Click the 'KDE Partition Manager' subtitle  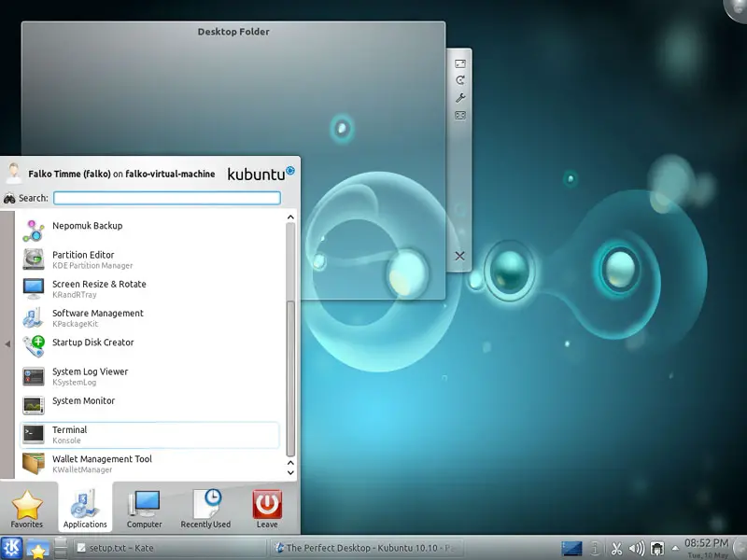tap(92, 266)
